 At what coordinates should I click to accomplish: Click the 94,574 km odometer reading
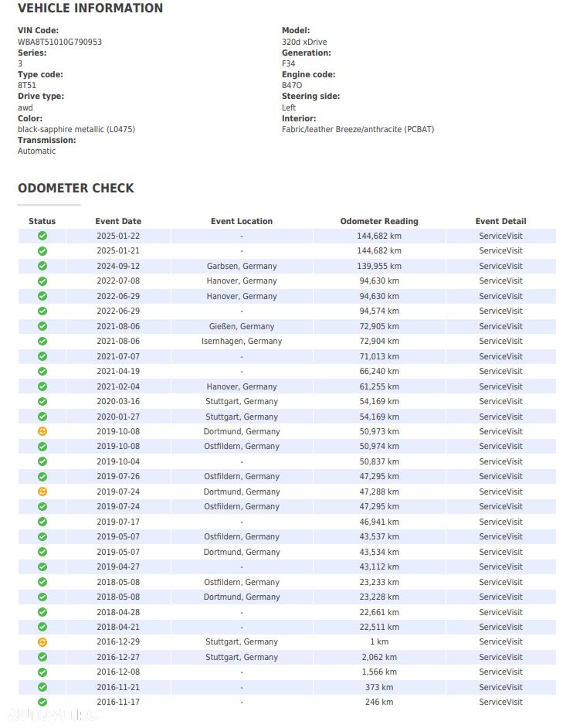pos(379,311)
